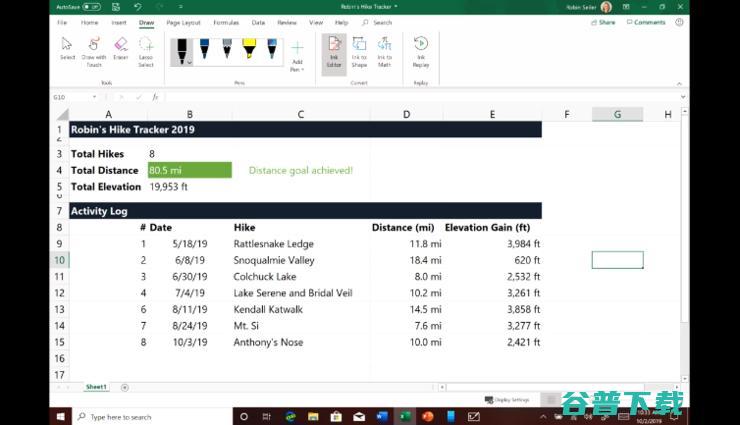Start Ink Replay
Screen dimensions: 740x425
click(421, 48)
